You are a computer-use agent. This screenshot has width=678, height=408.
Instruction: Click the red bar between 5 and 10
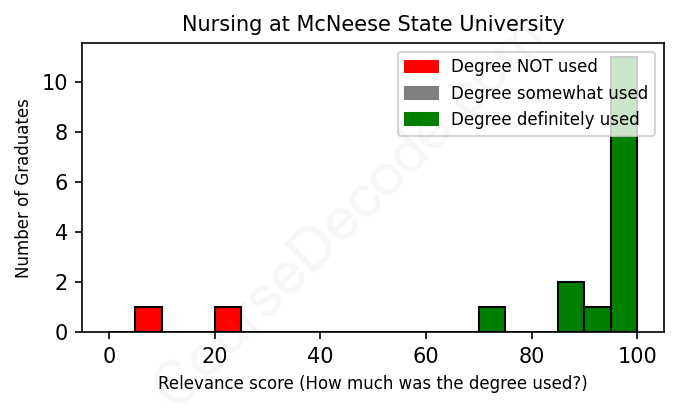coord(149,319)
